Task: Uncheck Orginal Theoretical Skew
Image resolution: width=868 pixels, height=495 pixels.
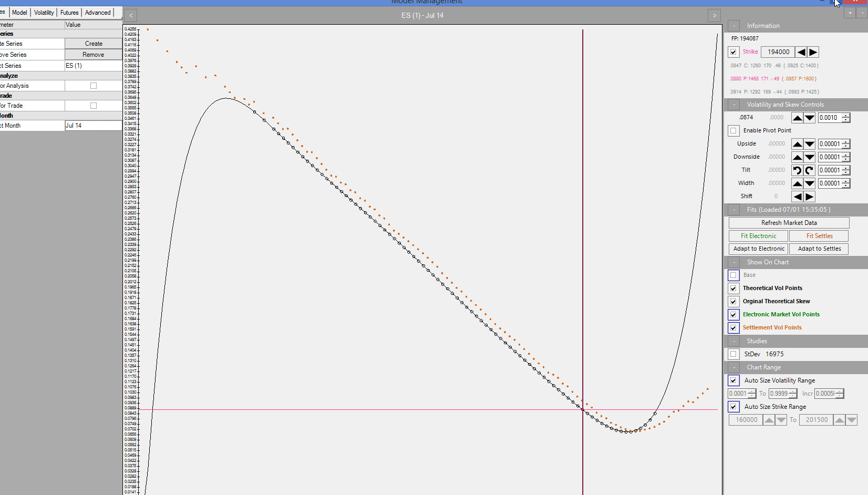Action: [733, 302]
